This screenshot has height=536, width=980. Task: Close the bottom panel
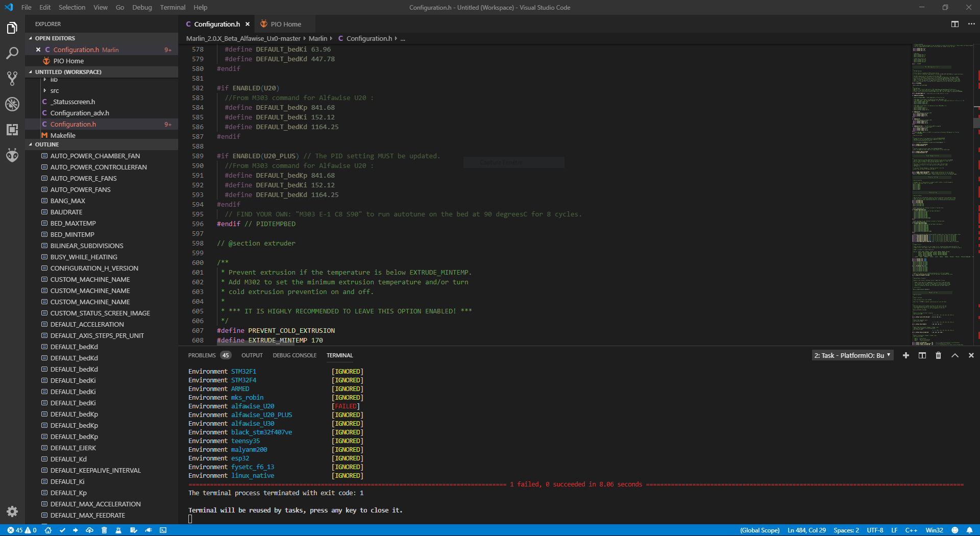click(971, 355)
